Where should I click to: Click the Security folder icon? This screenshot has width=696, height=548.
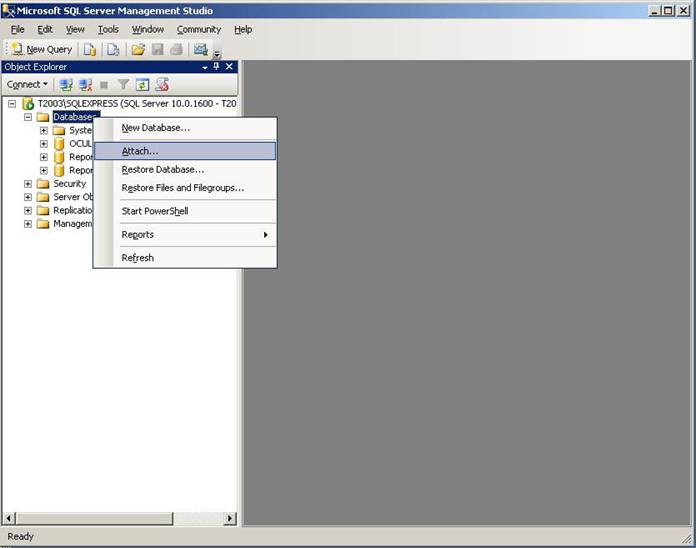[43, 184]
